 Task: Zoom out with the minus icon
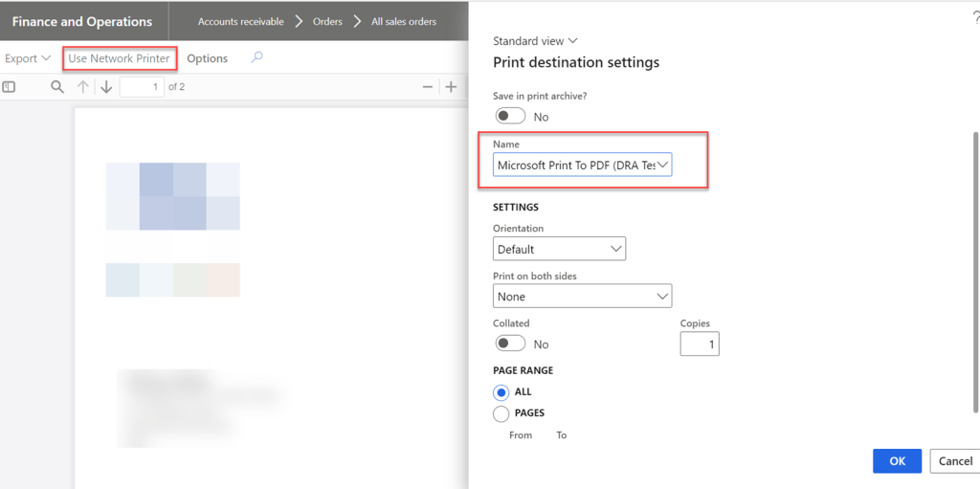[x=428, y=87]
